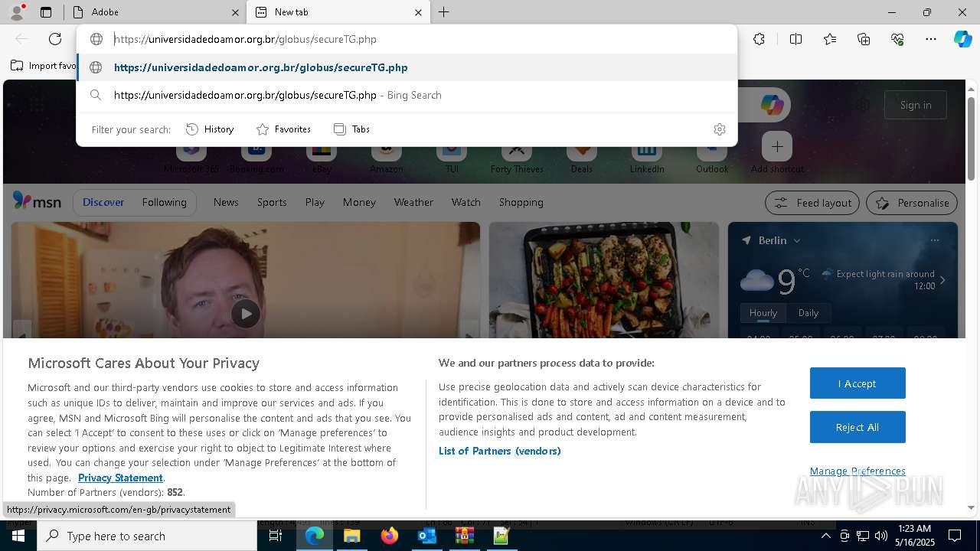Open the Collections icon

[x=864, y=39]
